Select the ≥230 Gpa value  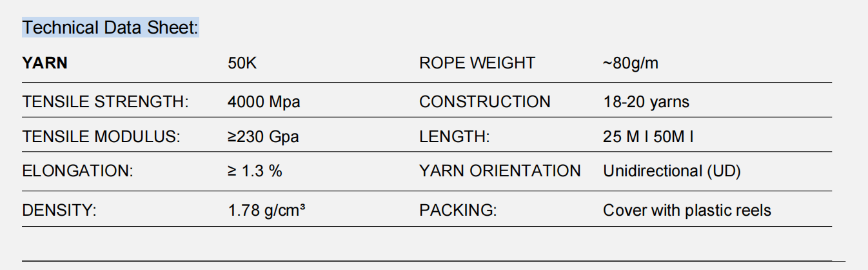click(263, 137)
